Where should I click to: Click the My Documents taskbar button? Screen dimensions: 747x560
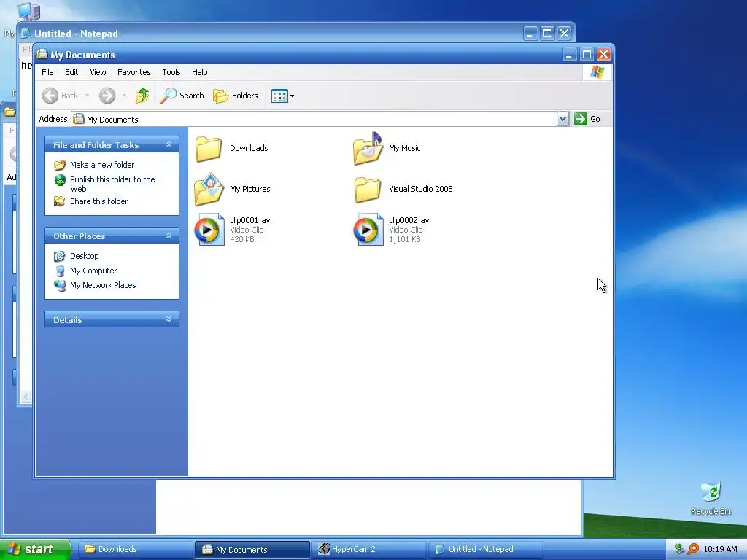click(252, 550)
